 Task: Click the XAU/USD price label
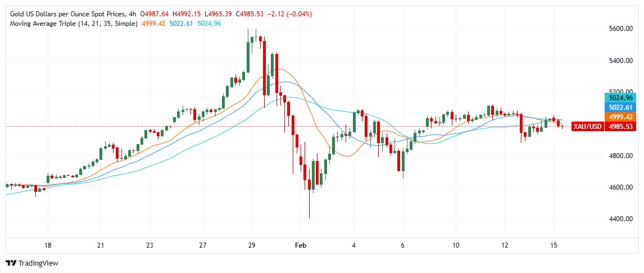(588, 127)
